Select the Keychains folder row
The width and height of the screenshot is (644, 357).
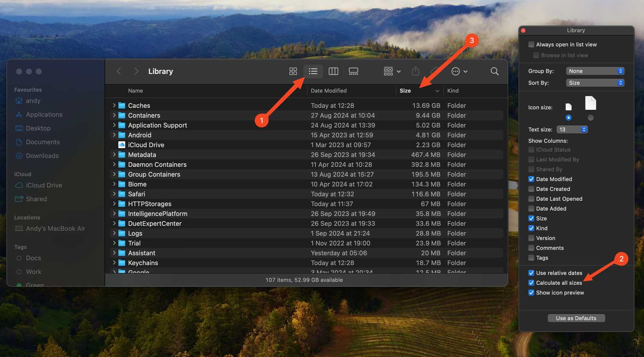click(306, 263)
